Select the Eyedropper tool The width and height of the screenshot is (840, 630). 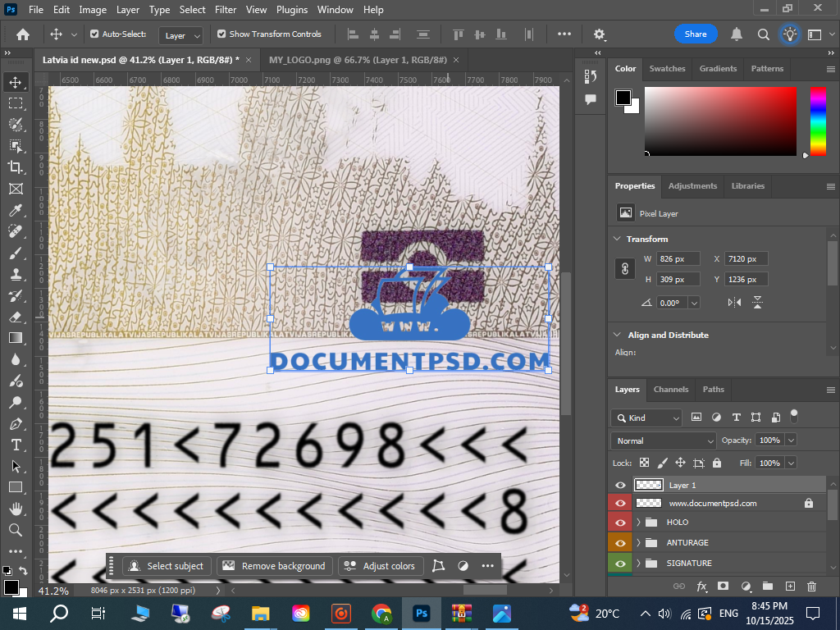[15, 210]
